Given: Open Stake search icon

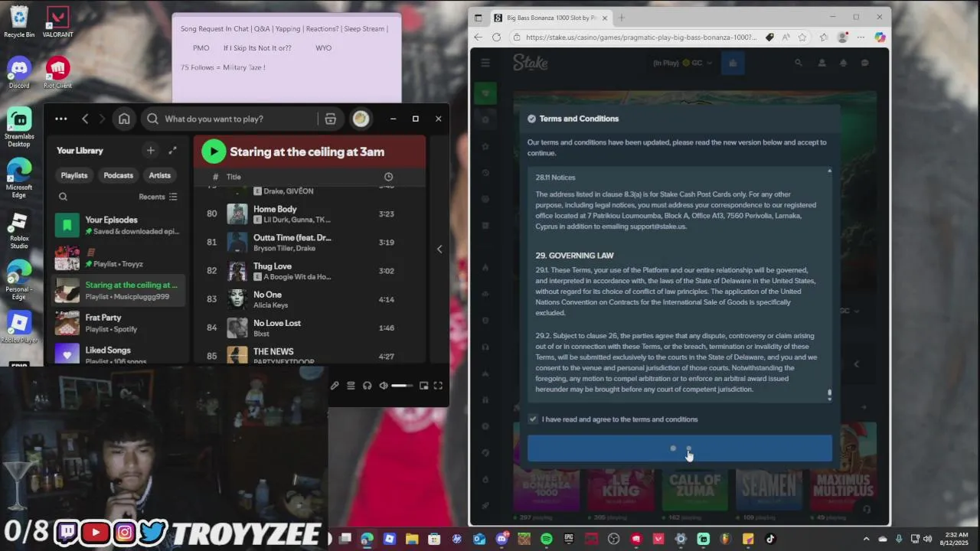Looking at the screenshot, I should tap(799, 63).
